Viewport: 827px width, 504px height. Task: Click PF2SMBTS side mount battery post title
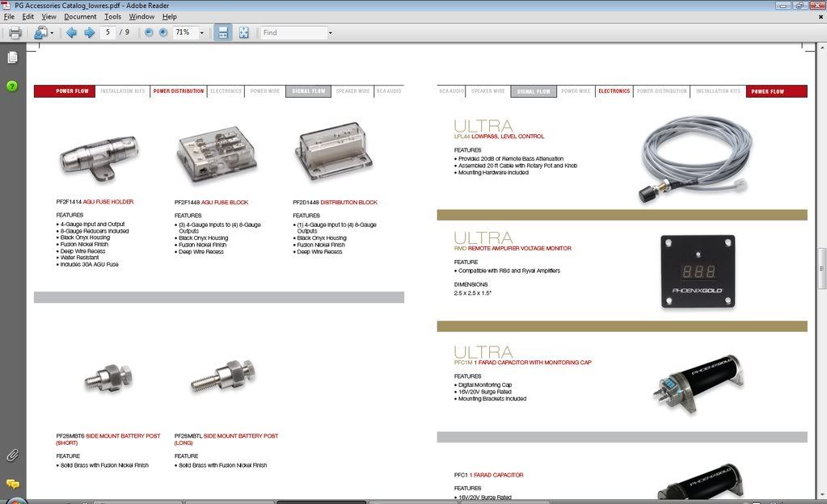tap(108, 439)
